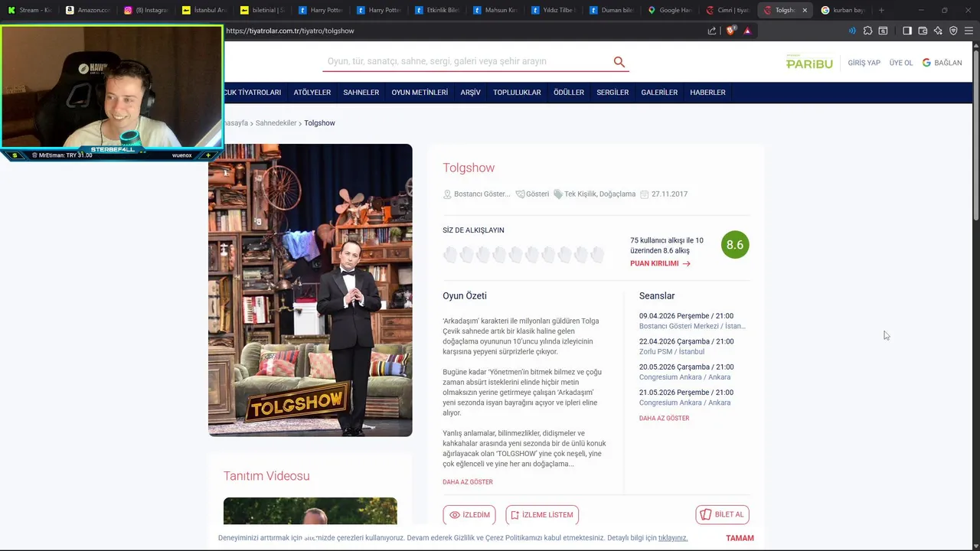Click BİLET AL button
The height and width of the screenshot is (551, 980).
click(x=722, y=515)
